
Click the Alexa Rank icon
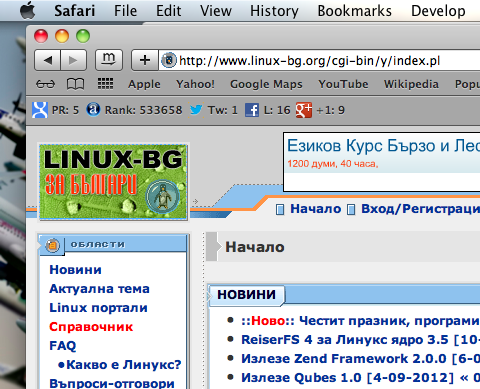coord(93,109)
